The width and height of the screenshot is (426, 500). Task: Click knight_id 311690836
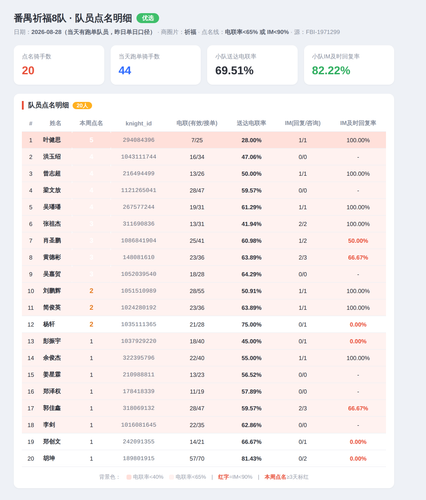[x=139, y=224]
